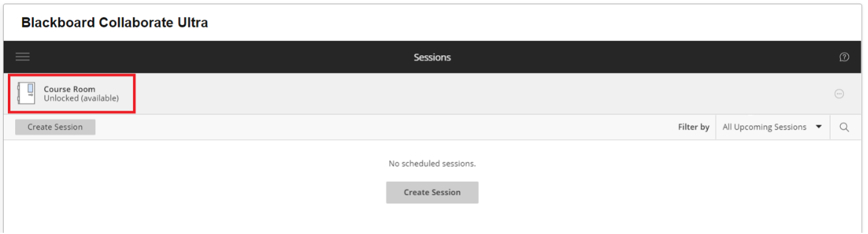The width and height of the screenshot is (868, 234).
Task: Click the Course Room door icon
Action: [x=26, y=94]
